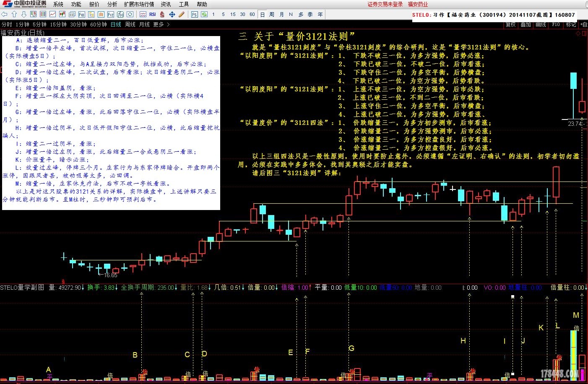Click the RSI indicator icon
The image size is (588, 384).
pos(152,14)
